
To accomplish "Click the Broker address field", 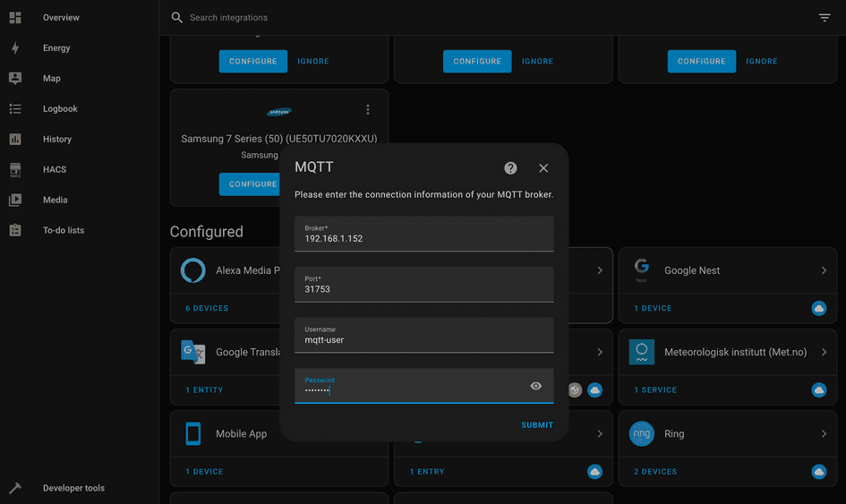I will 424,234.
